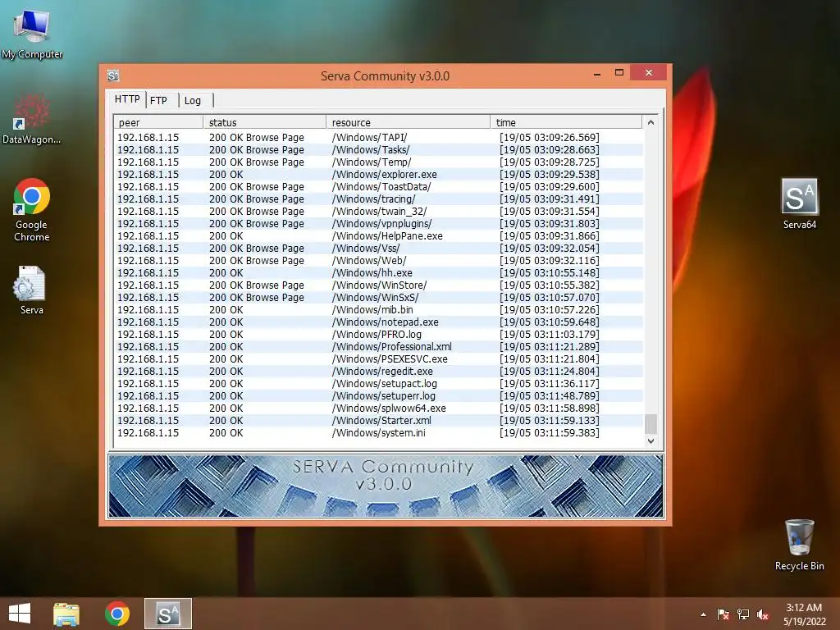Select the /Windows/WinStore/ entry

click(x=379, y=285)
